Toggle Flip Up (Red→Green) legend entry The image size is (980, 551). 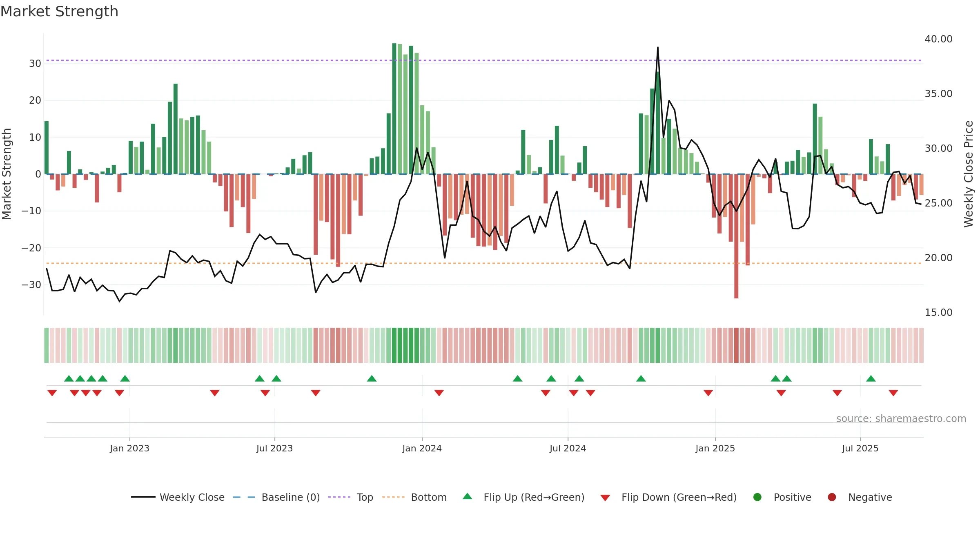point(523,497)
